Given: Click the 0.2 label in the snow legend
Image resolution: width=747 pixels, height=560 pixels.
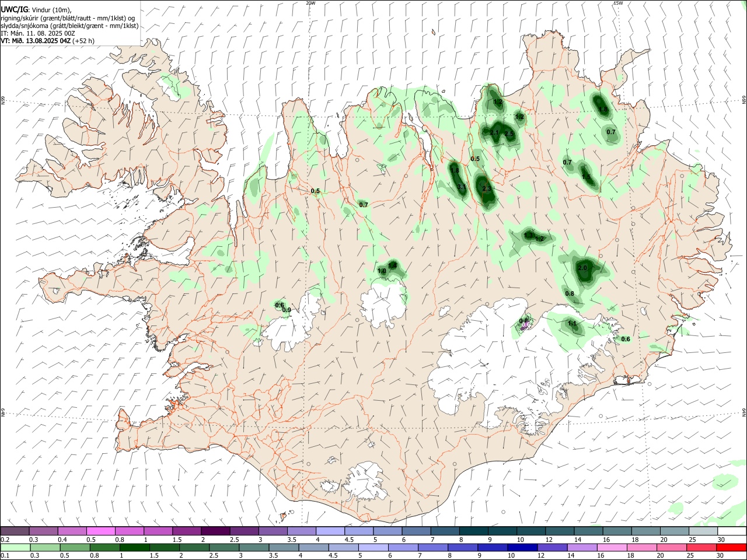Looking at the screenshot, I should point(5,540).
